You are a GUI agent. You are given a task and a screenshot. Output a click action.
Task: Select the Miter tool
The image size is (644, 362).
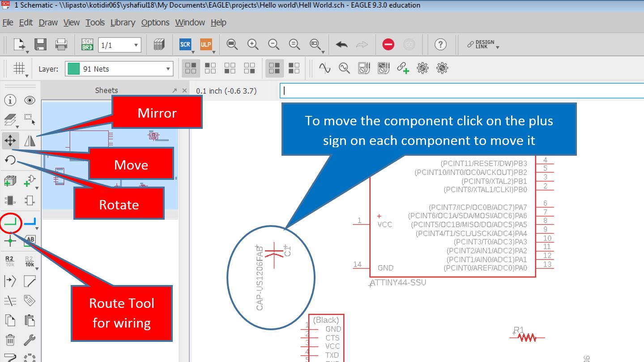(30, 281)
